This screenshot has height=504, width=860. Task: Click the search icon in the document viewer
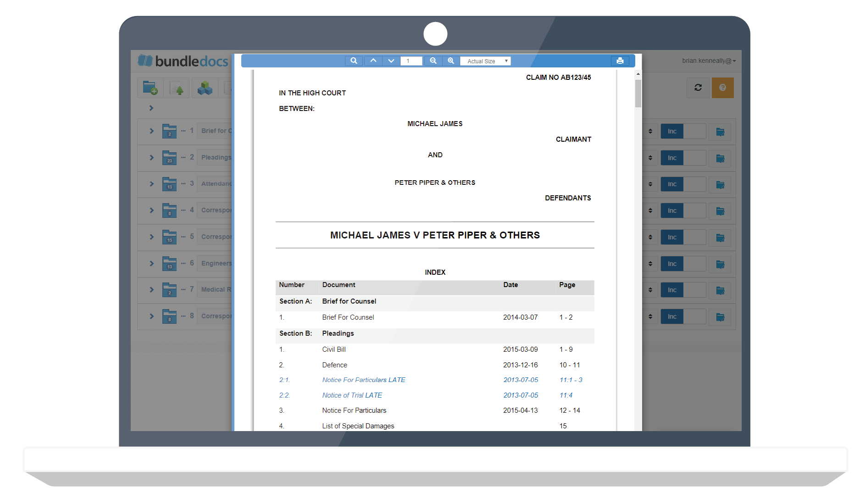tap(354, 61)
